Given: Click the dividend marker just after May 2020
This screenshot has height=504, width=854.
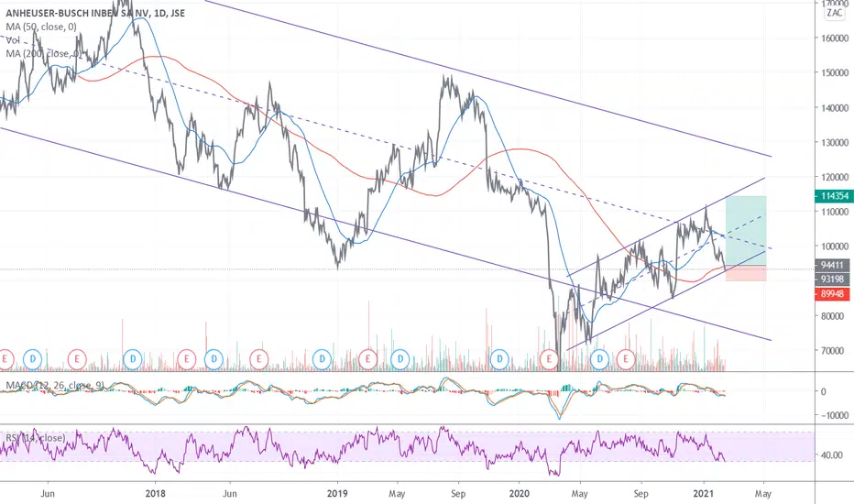Looking at the screenshot, I should 599,359.
